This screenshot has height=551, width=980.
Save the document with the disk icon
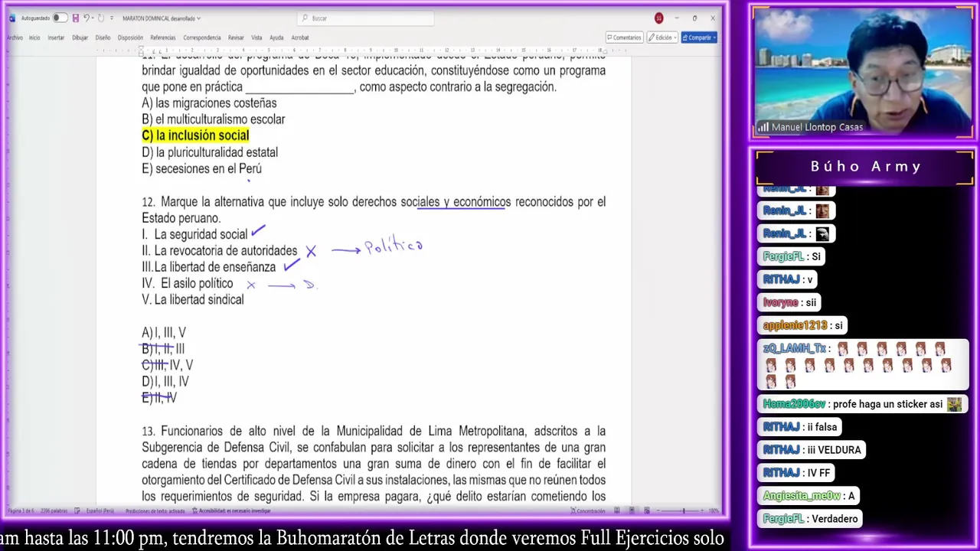click(75, 18)
